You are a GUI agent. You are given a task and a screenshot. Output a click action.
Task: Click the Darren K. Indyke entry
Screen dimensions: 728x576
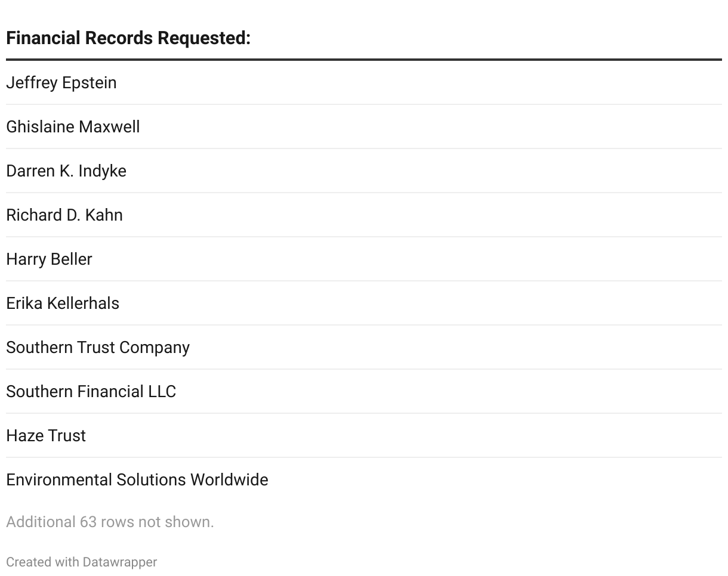click(66, 171)
